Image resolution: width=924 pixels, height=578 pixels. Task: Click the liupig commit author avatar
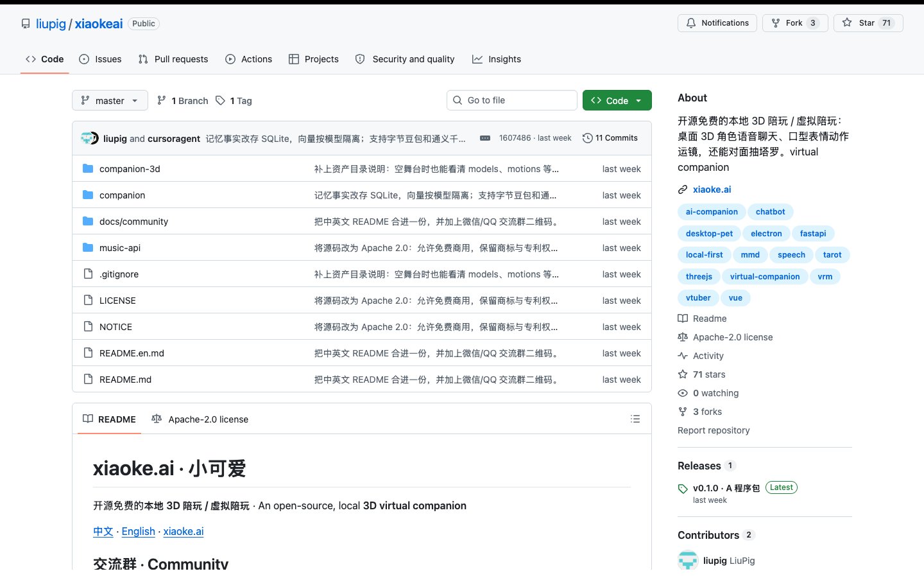(86, 138)
